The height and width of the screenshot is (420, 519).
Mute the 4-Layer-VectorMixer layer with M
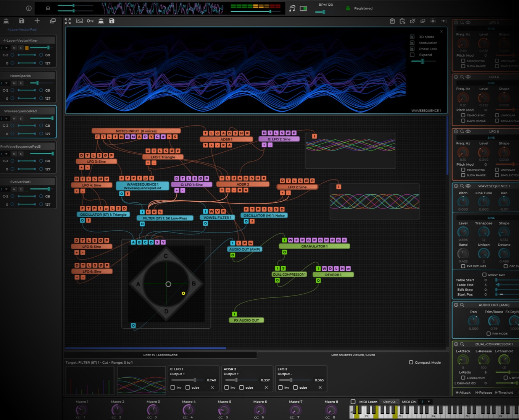point(14,48)
